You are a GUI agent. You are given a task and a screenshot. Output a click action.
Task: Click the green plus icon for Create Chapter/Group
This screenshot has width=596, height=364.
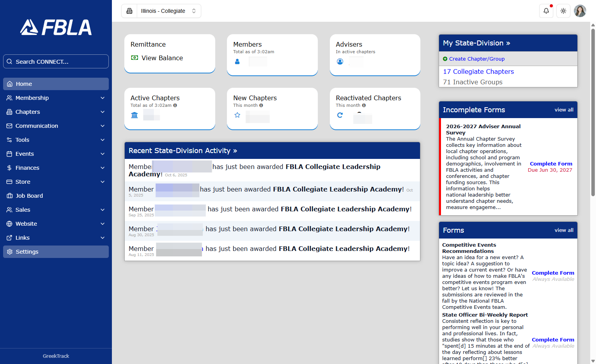click(x=445, y=59)
